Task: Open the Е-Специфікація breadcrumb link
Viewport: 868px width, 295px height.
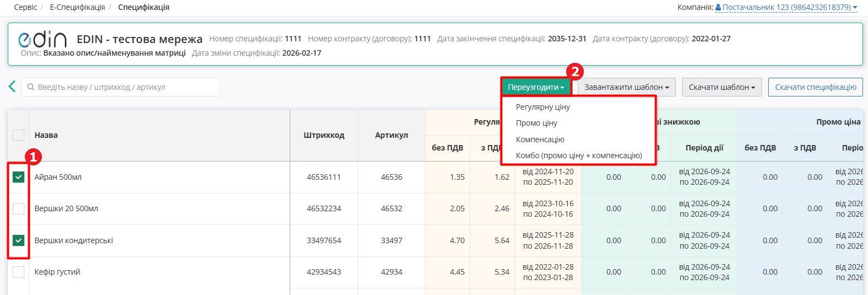Action: click(x=77, y=7)
